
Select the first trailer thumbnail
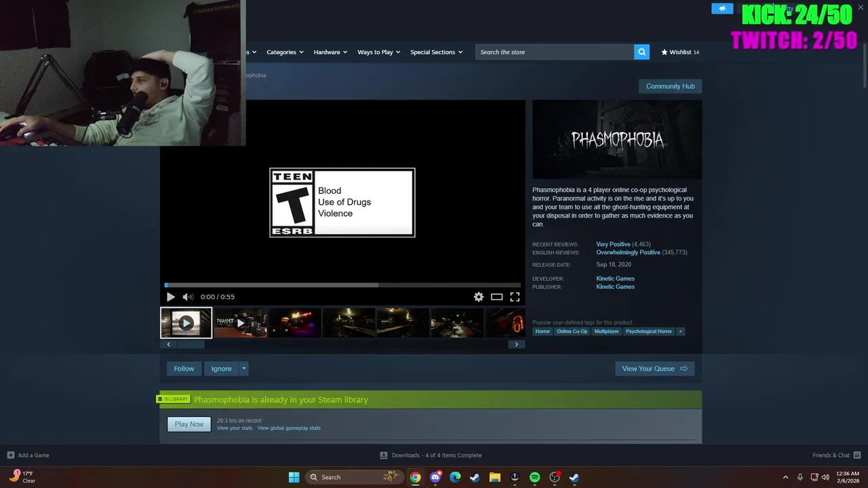pyautogui.click(x=186, y=323)
